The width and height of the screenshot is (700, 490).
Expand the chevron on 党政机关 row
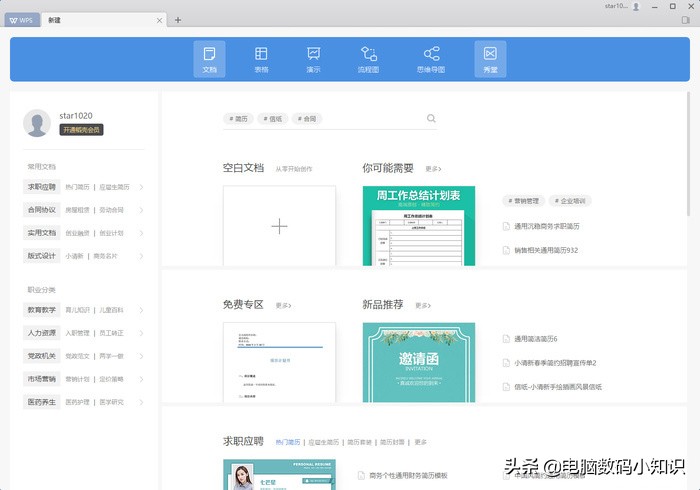click(141, 356)
